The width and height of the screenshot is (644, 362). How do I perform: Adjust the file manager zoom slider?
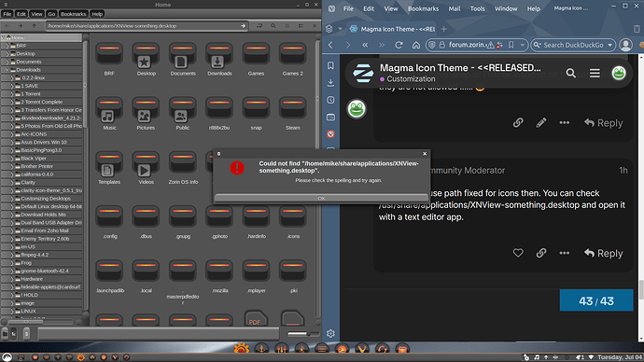[x=303, y=334]
